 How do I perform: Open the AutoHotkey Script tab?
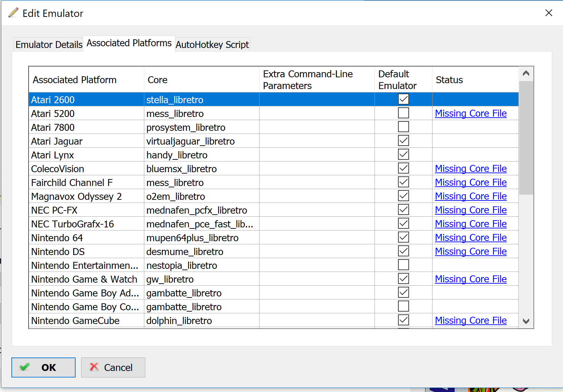tap(212, 45)
